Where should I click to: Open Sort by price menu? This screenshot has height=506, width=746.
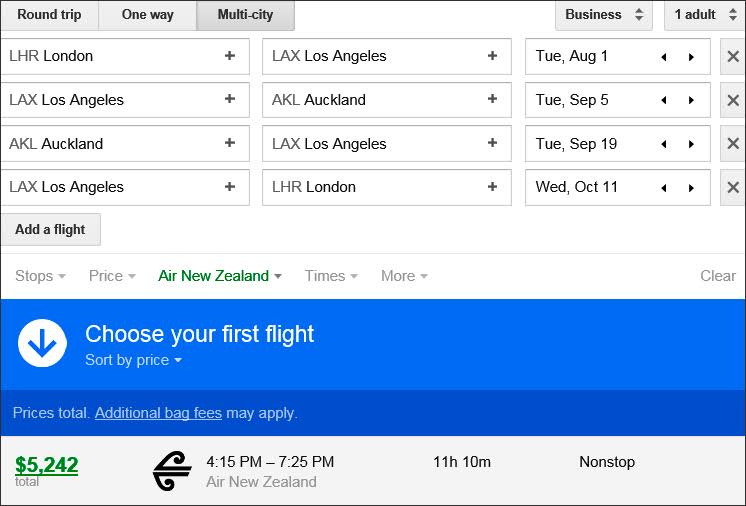[x=133, y=360]
